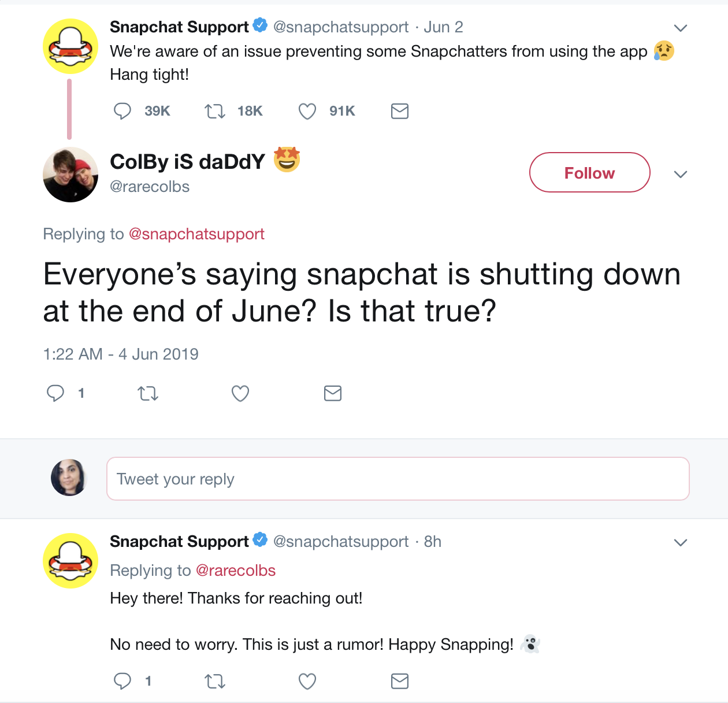Image resolution: width=728 pixels, height=703 pixels.
Task: Retweet the top Snapchat Support tweet
Action: click(215, 111)
